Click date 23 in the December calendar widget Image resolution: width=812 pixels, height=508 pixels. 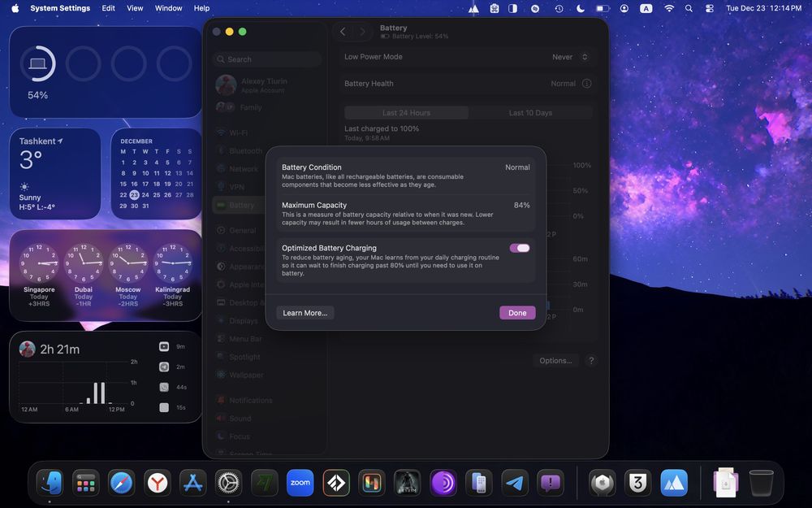coord(134,195)
